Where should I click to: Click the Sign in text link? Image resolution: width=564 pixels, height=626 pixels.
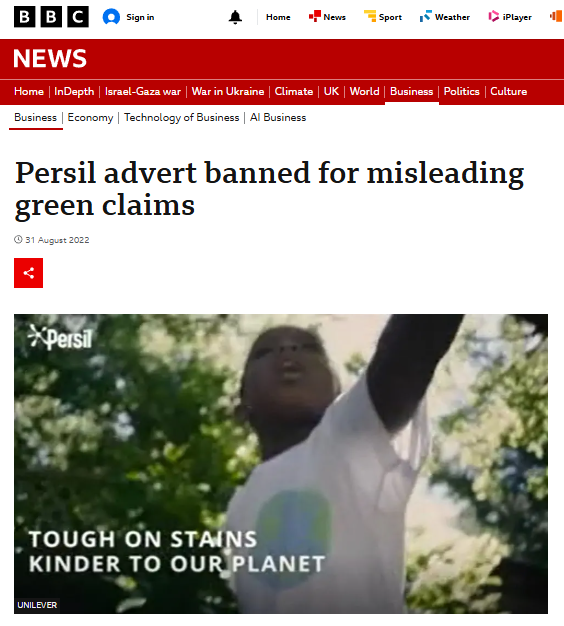tap(140, 17)
